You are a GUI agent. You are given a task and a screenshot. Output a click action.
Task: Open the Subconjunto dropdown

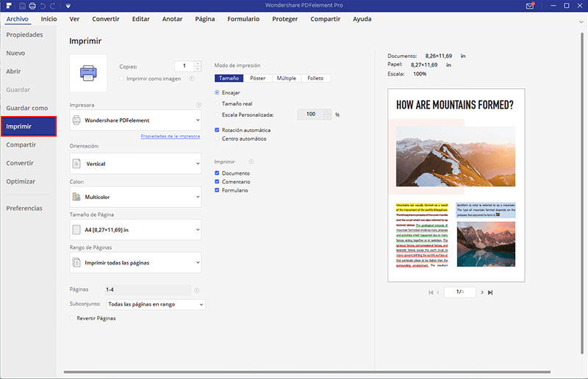[156, 304]
